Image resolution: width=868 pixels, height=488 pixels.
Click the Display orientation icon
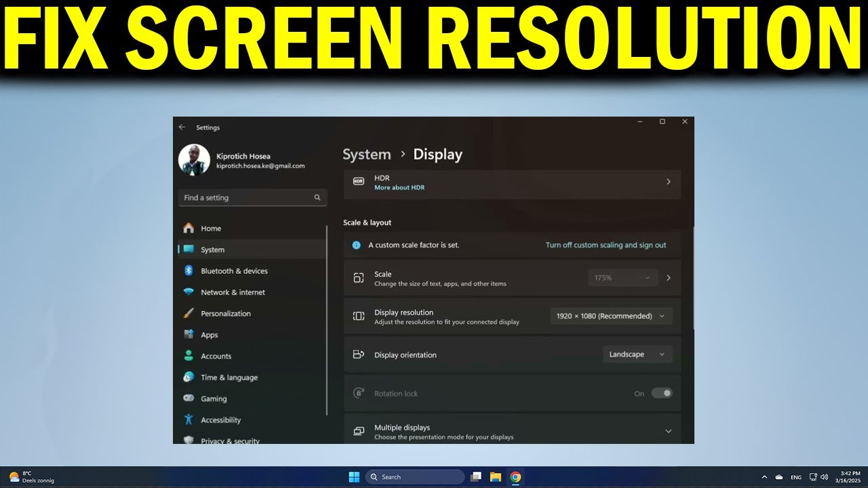(359, 354)
